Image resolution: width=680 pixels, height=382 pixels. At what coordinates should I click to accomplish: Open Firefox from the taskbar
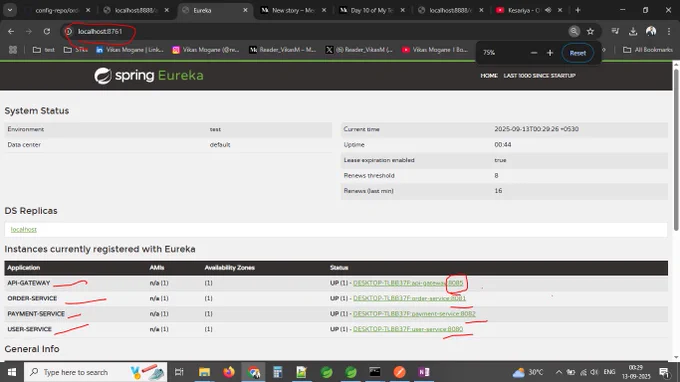[229, 372]
